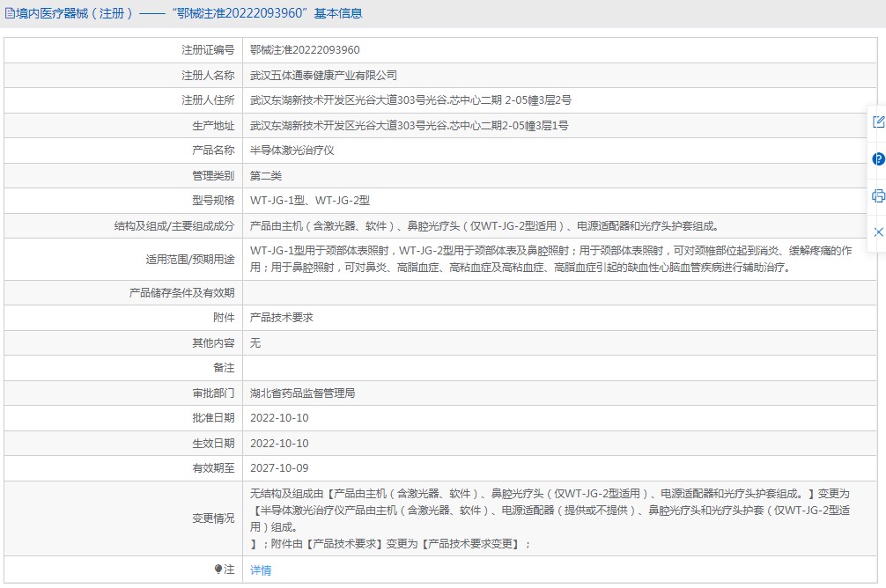Click the 生产地址 address value
886x588 pixels.
[x=410, y=125]
